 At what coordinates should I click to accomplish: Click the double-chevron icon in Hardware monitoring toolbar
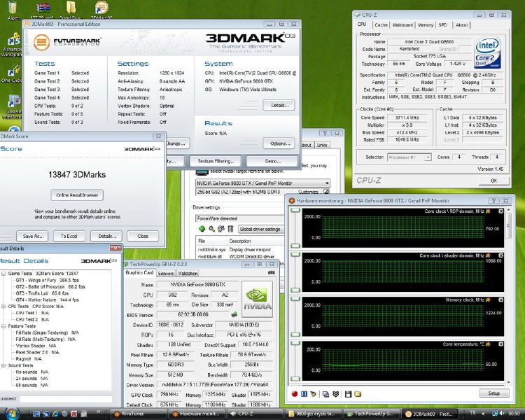(335, 394)
